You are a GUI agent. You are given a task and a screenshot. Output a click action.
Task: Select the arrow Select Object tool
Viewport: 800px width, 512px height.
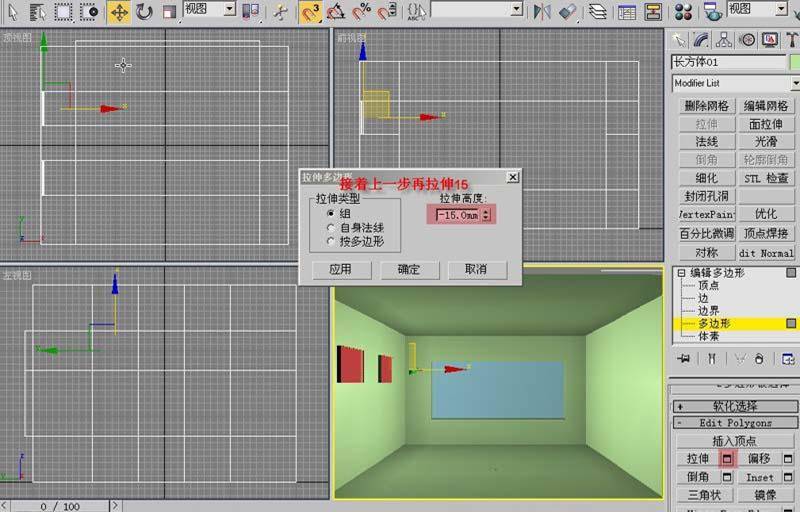tap(12, 11)
